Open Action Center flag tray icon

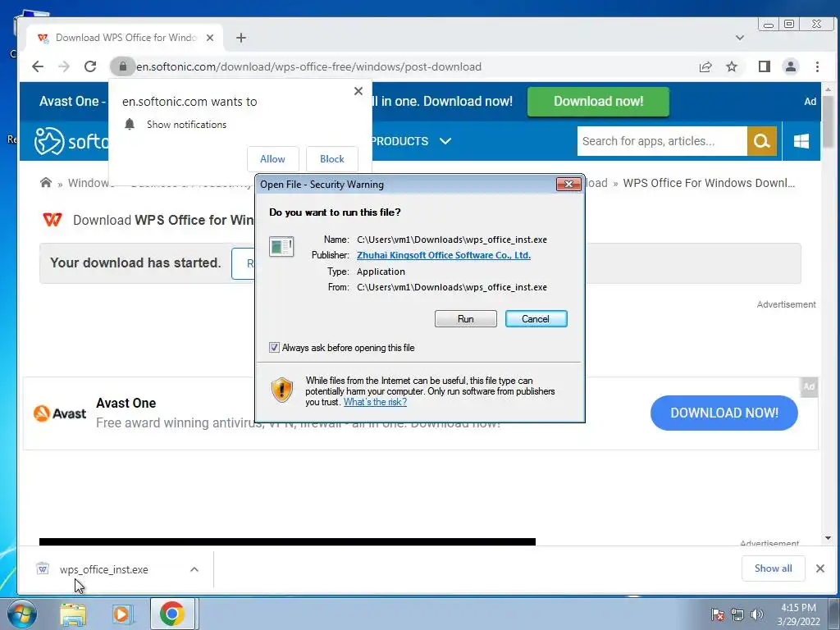(x=717, y=614)
